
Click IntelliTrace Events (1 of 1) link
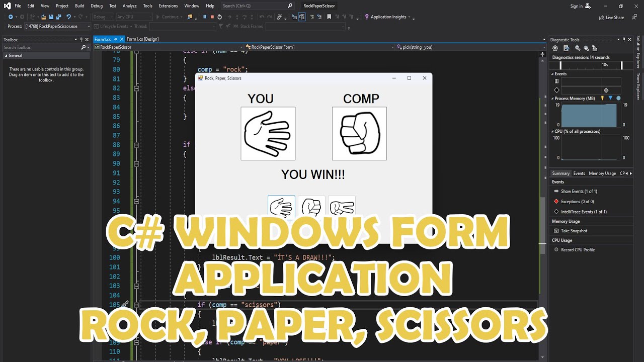click(584, 212)
